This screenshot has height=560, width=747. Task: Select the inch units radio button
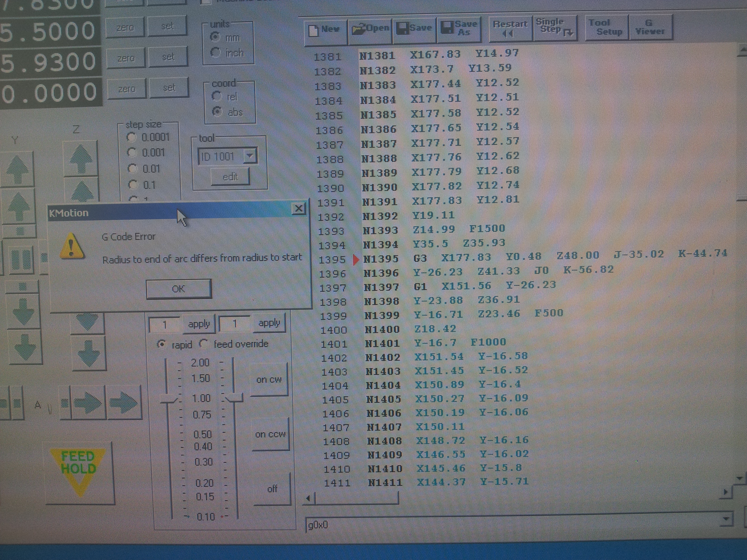tap(215, 52)
